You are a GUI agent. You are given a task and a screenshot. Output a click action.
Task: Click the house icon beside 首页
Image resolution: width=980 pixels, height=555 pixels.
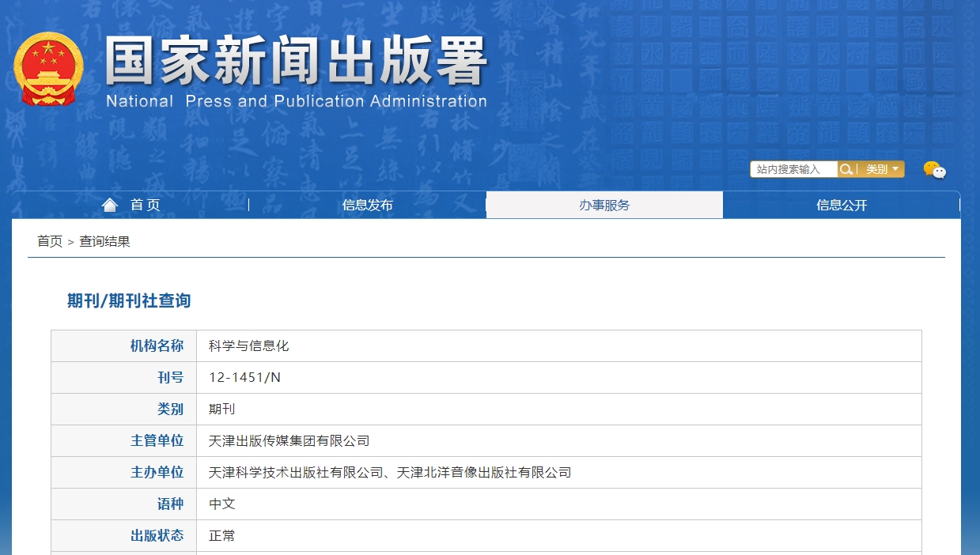coord(110,205)
